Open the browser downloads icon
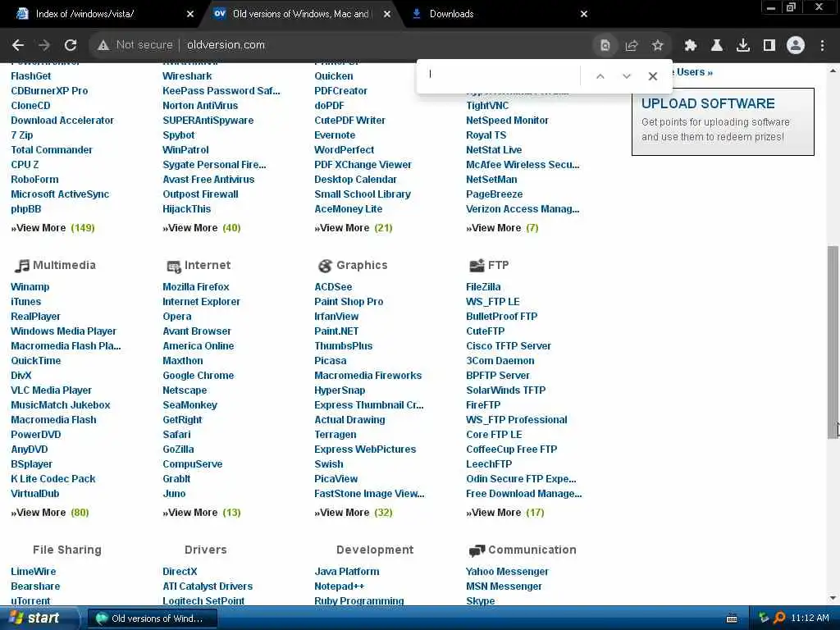840x630 pixels. [743, 46]
